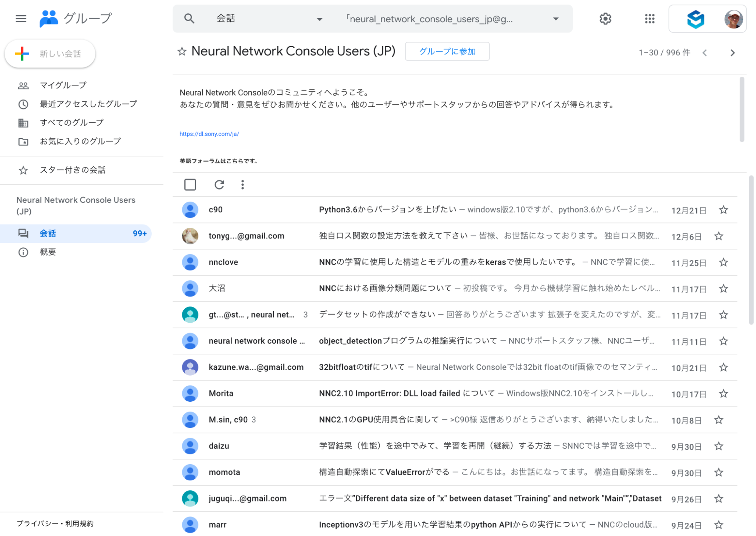Open プライバシー・利用規約 link

(x=55, y=524)
